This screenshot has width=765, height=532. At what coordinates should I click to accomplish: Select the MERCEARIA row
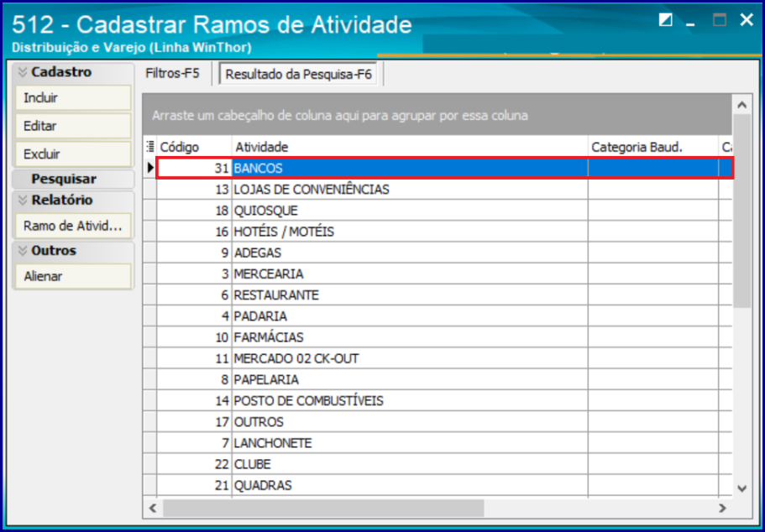point(444,274)
